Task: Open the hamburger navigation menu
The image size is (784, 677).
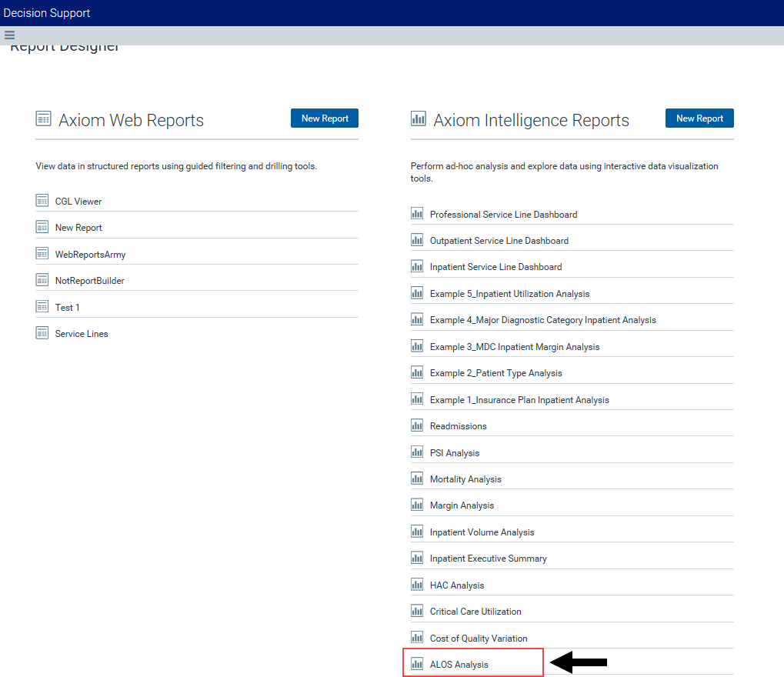Action: (9, 35)
